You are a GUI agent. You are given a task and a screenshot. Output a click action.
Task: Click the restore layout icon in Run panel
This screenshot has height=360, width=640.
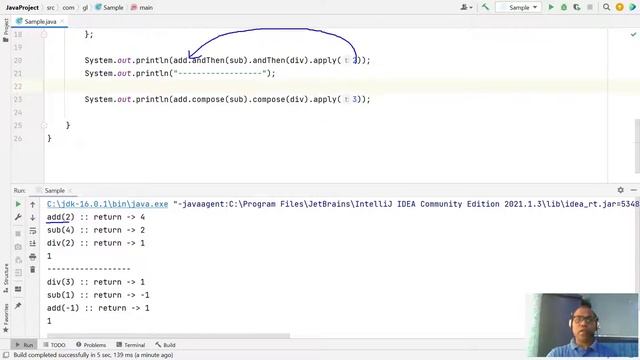[18, 289]
